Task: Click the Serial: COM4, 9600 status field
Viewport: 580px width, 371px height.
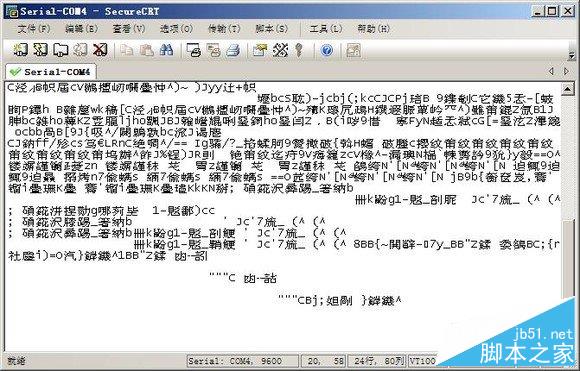Action: 243,361
